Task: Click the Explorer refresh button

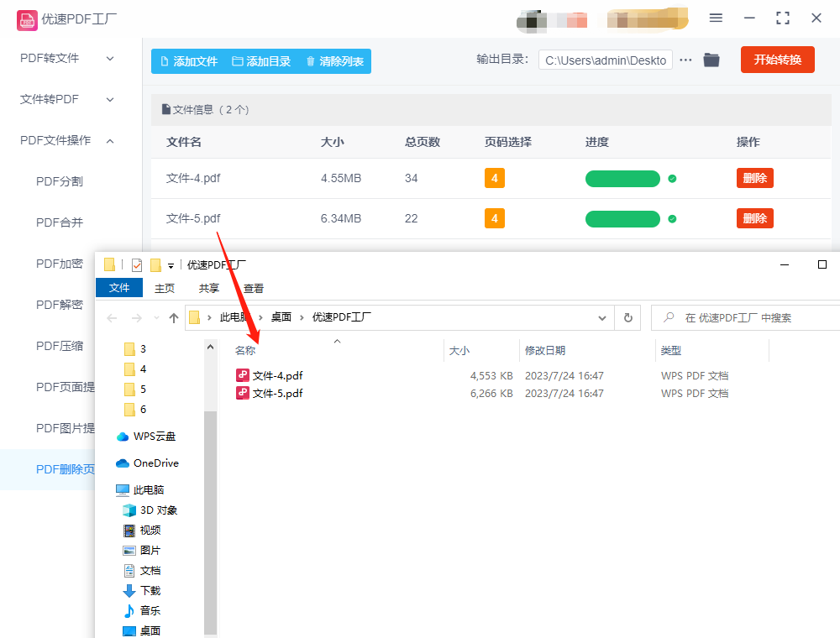Action: coord(627,318)
